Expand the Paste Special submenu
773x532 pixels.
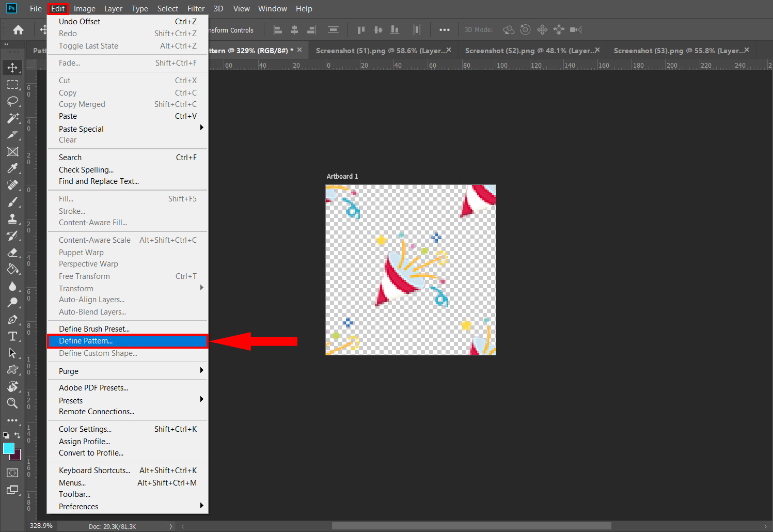tap(128, 129)
